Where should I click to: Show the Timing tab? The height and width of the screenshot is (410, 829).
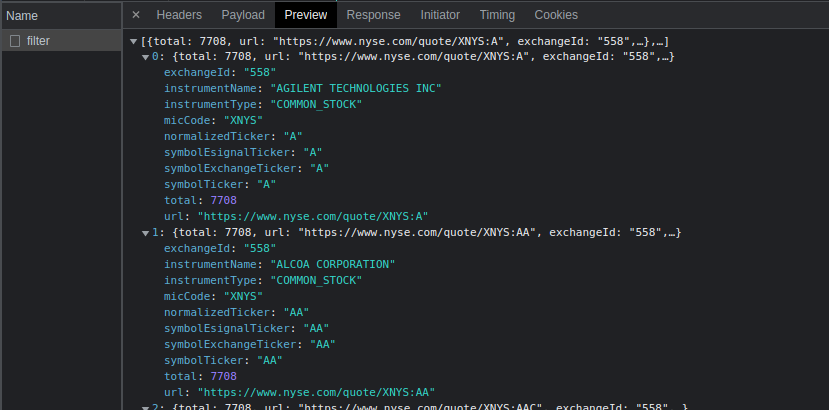497,15
